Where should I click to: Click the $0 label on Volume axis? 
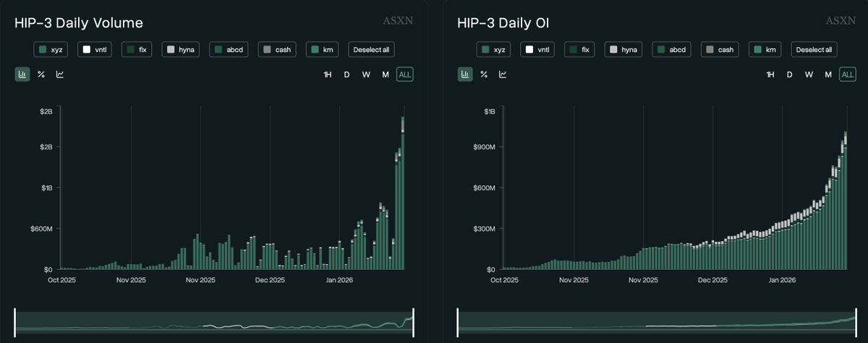click(48, 269)
